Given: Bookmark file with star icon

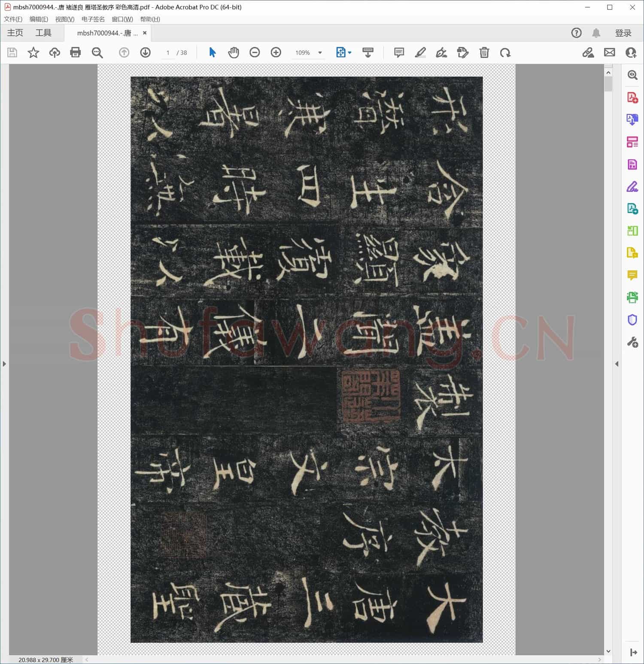Looking at the screenshot, I should click(33, 52).
